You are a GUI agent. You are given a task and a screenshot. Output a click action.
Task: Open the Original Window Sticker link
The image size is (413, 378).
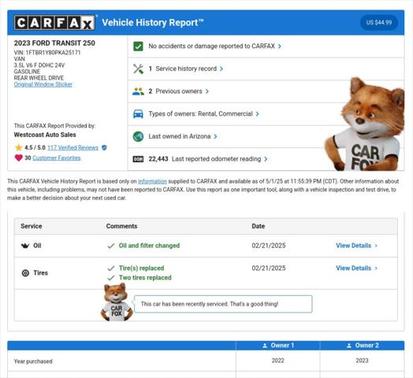[43, 84]
